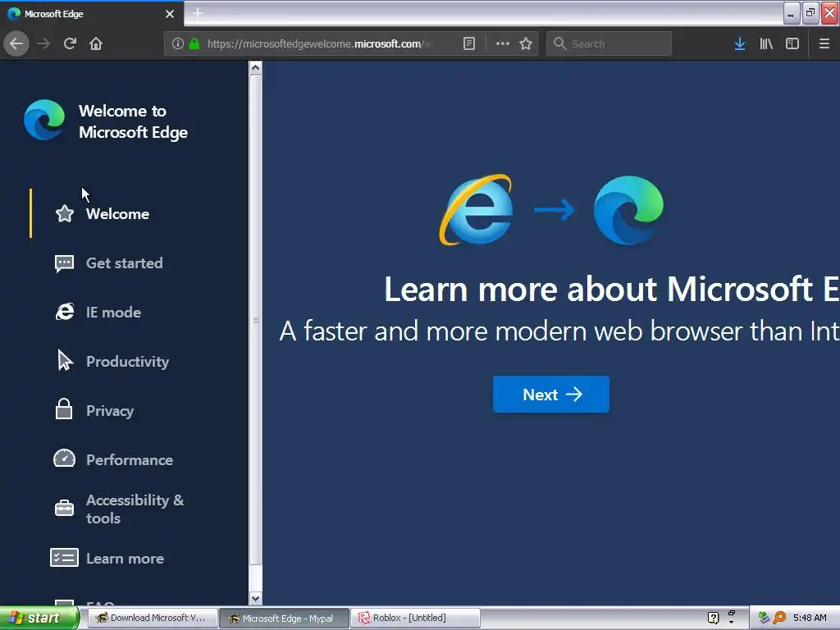Go back with the back arrow button
This screenshot has width=840, height=630.
tap(16, 43)
